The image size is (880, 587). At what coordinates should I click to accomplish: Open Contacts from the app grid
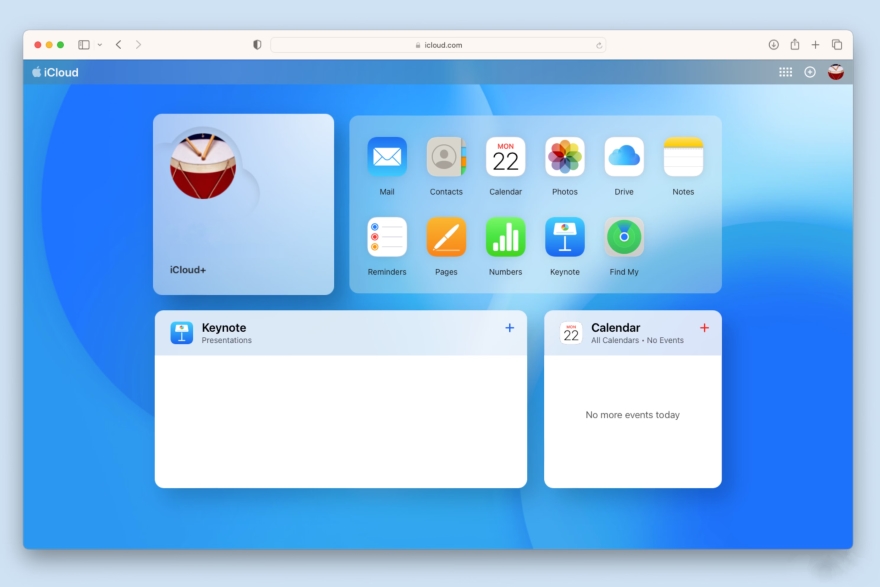(446, 157)
